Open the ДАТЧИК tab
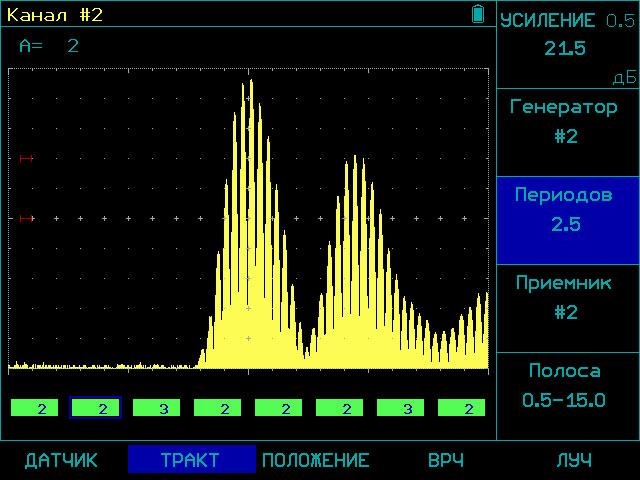Image resolution: width=640 pixels, height=480 pixels. click(x=61, y=461)
